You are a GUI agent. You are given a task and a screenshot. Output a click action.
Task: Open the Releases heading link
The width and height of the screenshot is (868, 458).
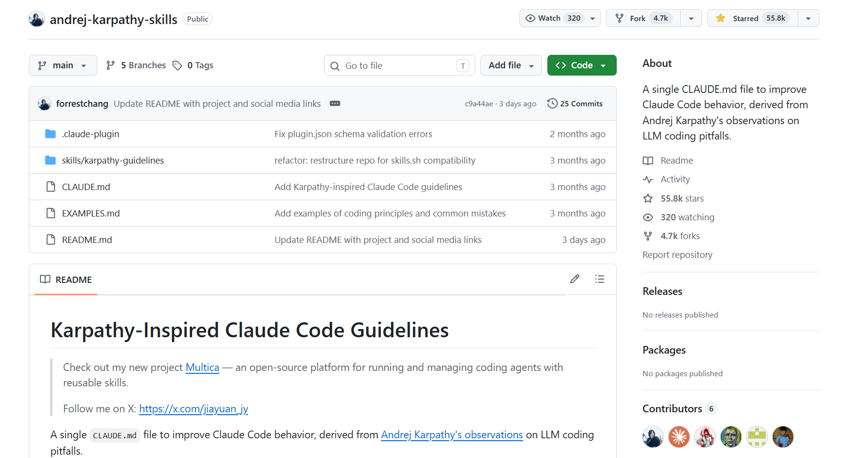(x=662, y=291)
